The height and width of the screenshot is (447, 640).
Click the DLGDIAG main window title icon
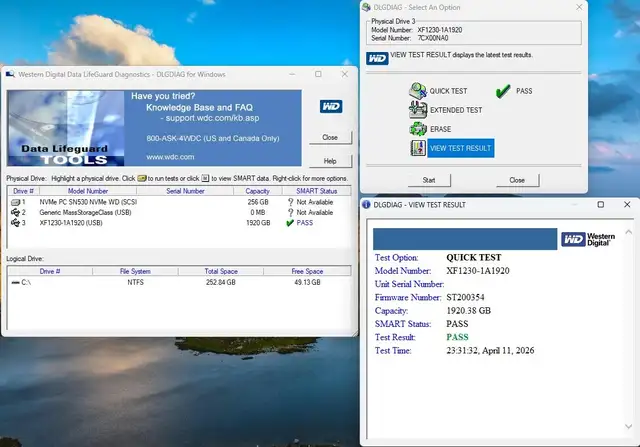(x=10, y=74)
